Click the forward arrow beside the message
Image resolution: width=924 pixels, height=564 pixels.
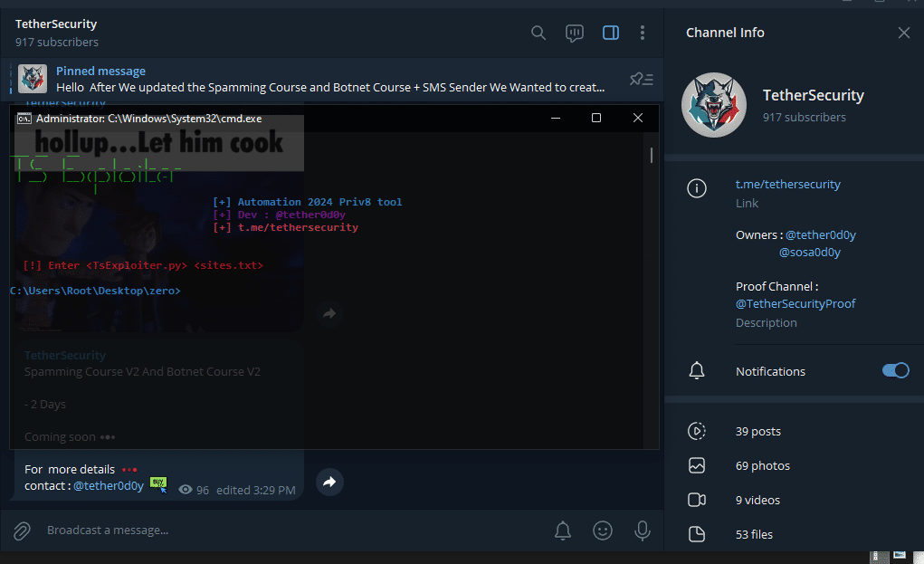(329, 483)
